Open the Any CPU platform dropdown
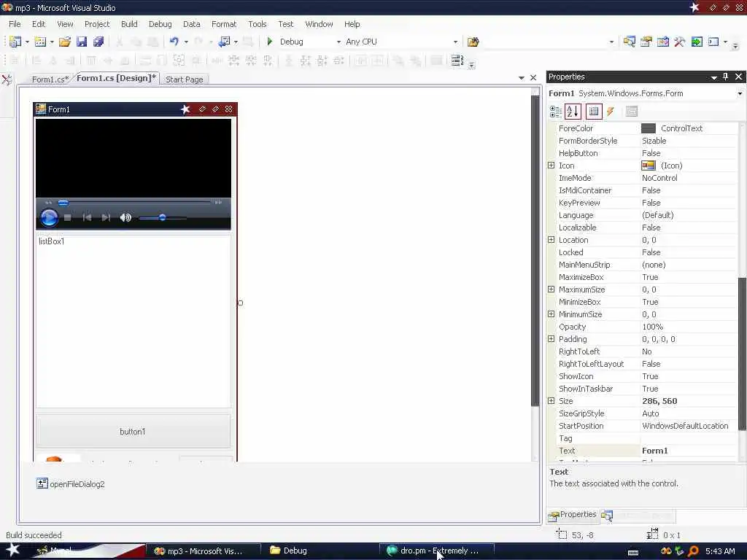This screenshot has height=560, width=747. [455, 42]
